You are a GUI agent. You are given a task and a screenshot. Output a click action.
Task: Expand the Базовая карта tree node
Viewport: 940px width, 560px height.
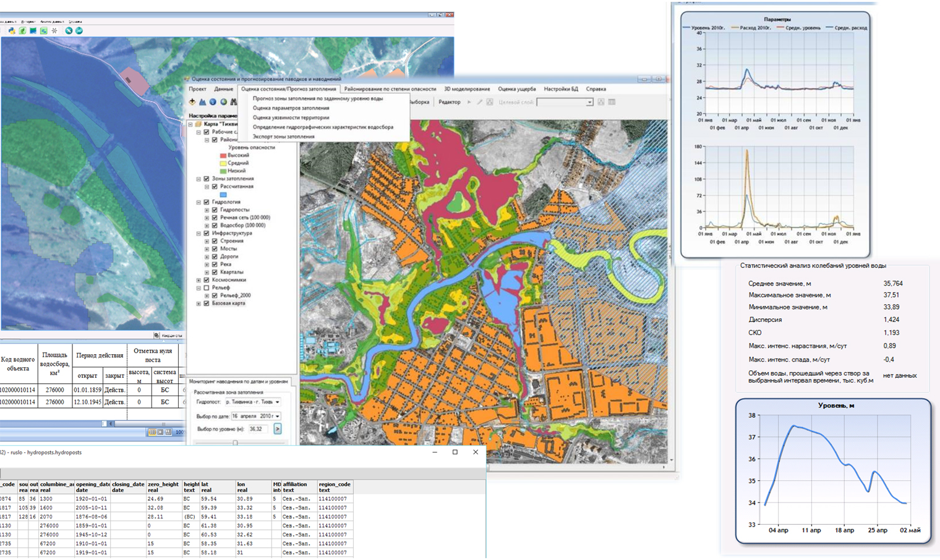[x=199, y=303]
